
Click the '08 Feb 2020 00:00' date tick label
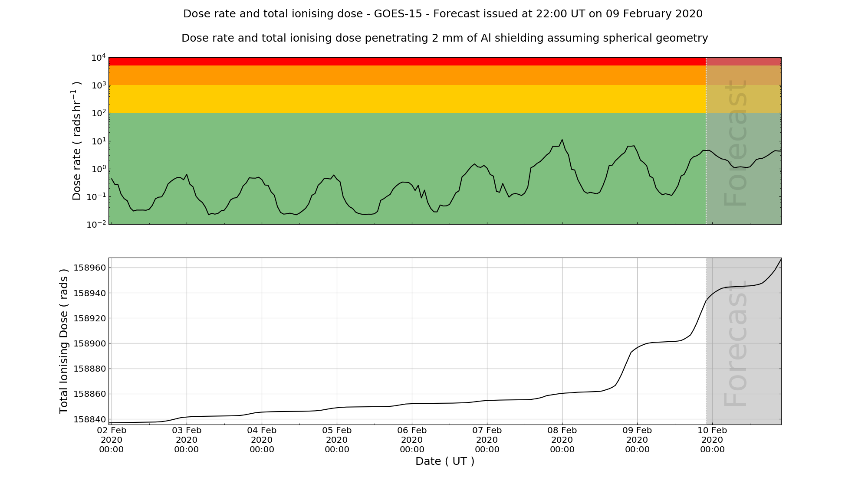(x=562, y=440)
